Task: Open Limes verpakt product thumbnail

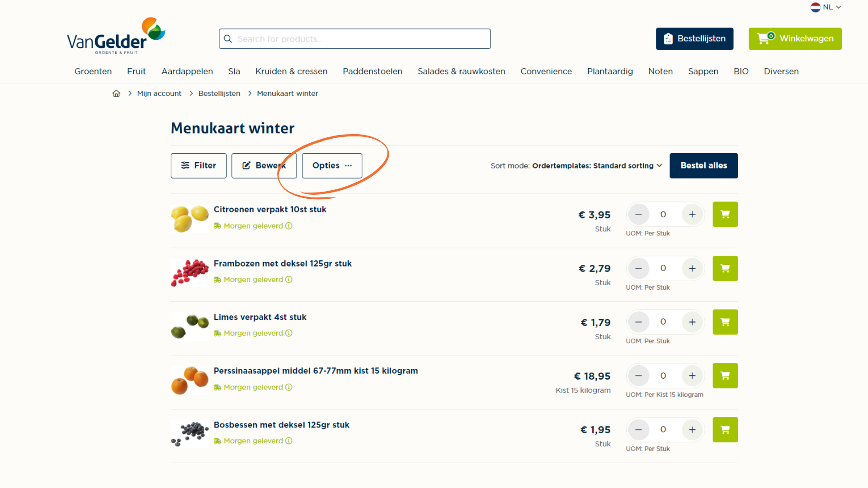Action: pyautogui.click(x=190, y=326)
